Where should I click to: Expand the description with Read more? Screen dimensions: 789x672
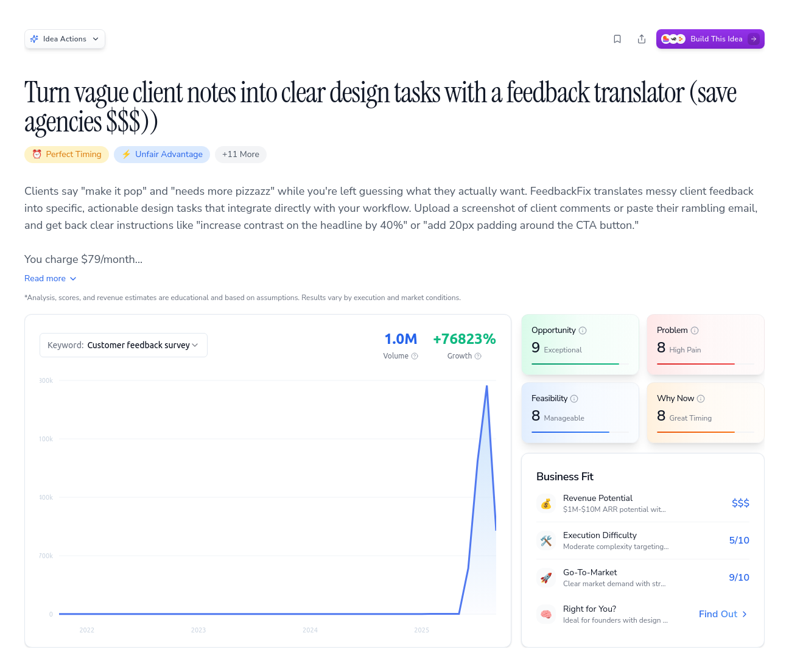(51, 278)
